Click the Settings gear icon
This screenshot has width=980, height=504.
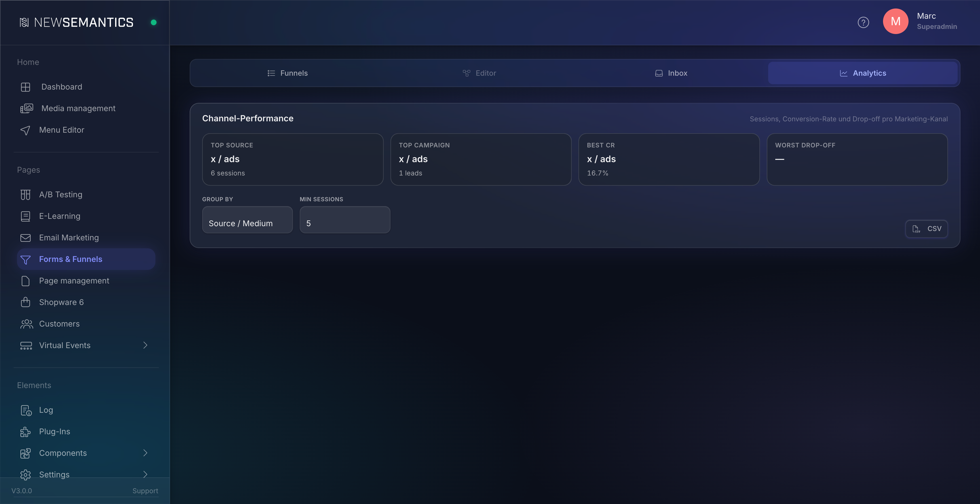click(x=26, y=475)
